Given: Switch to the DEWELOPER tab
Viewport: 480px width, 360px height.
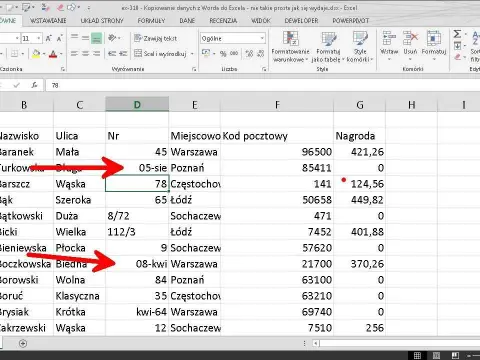Looking at the screenshot, I should (x=301, y=21).
